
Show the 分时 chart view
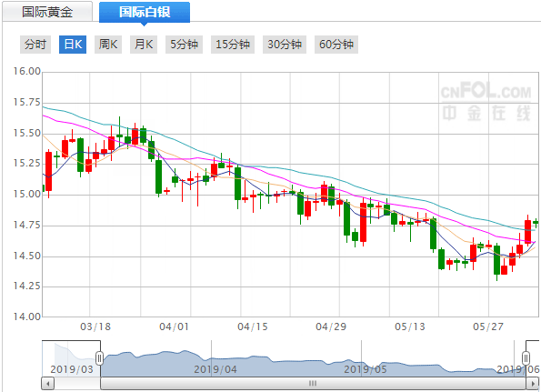(x=35, y=45)
